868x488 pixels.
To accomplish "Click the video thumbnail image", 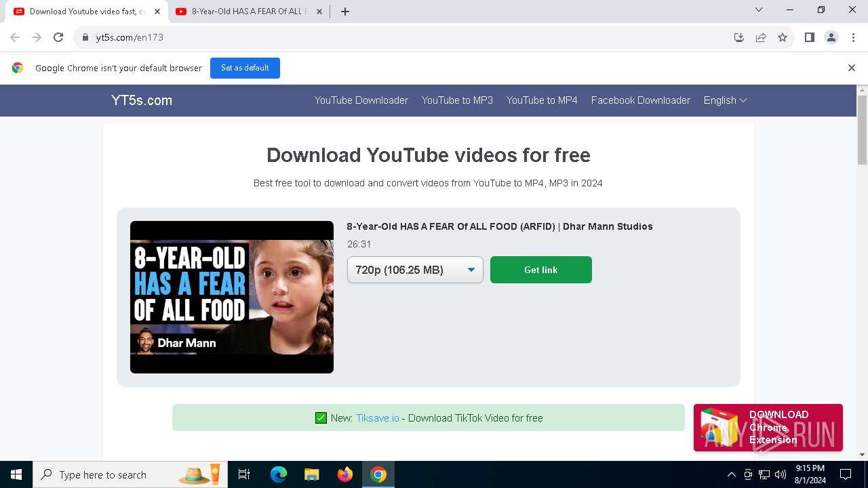I will click(232, 297).
